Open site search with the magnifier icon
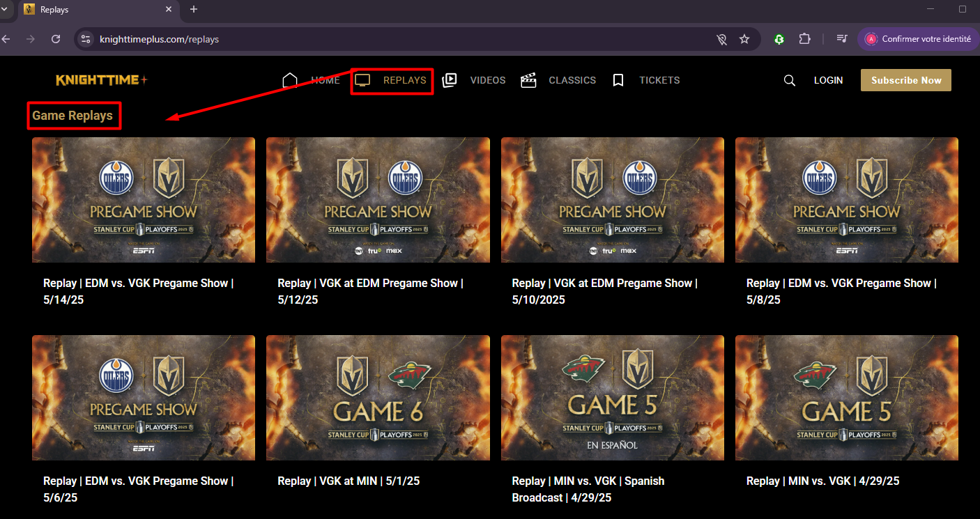The image size is (980, 519). pos(790,80)
